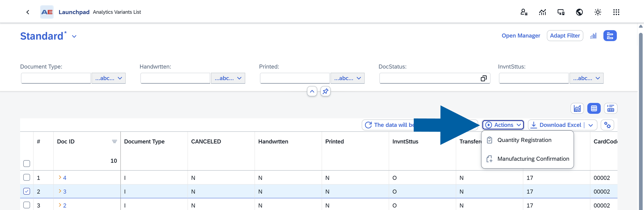Open the analytics chart header icon

pyautogui.click(x=542, y=12)
